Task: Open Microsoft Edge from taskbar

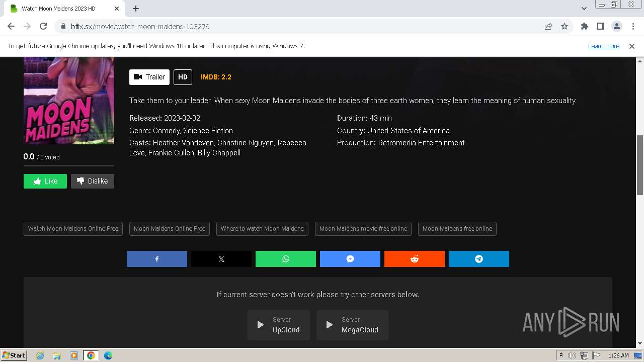Action: coord(108,355)
